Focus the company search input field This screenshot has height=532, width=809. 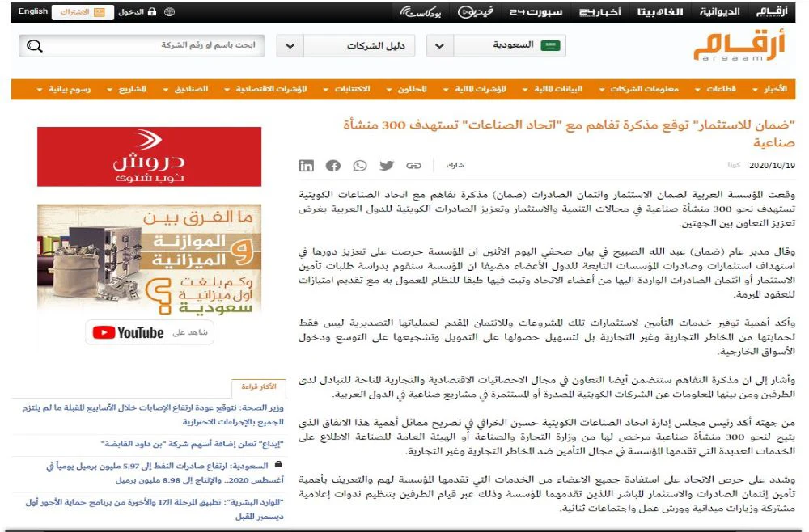pos(142,45)
